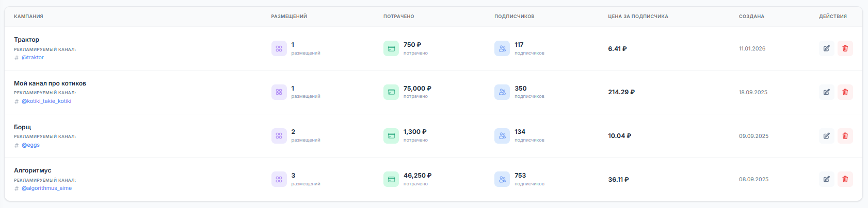This screenshot has height=208, width=868.
Task: Open the @eggs channel link
Action: click(x=30, y=145)
